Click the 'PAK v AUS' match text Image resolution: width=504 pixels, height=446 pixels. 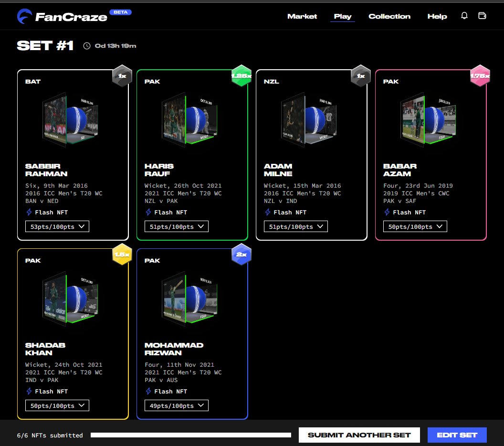[161, 380]
